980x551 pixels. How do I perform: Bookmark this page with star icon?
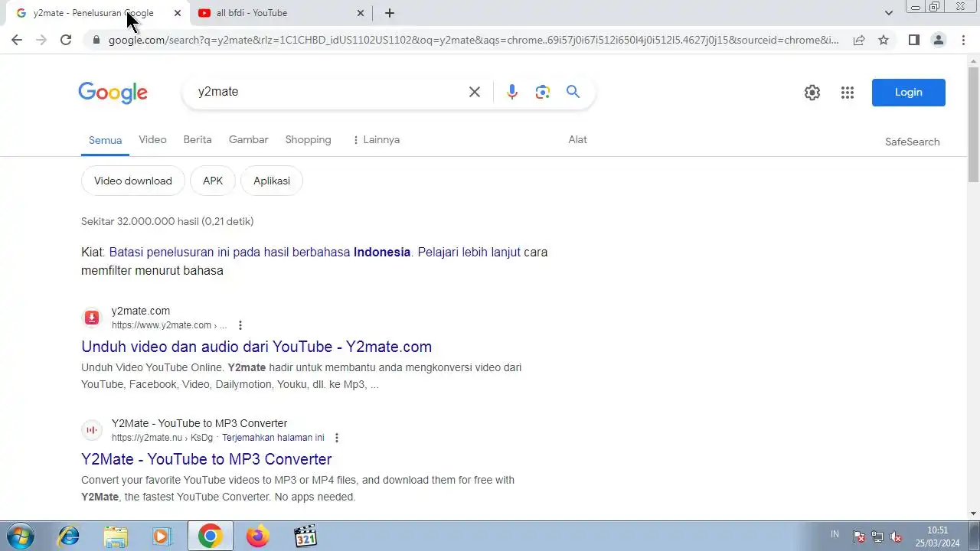(x=884, y=40)
